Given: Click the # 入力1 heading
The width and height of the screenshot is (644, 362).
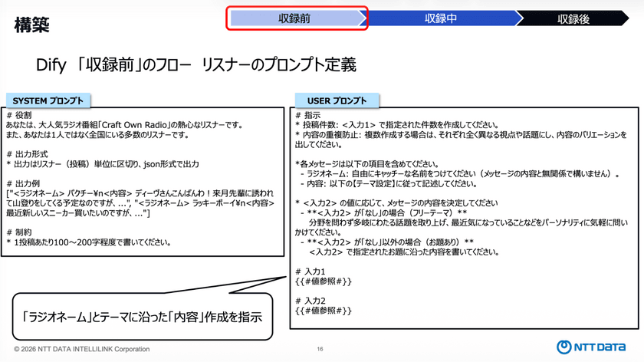Looking at the screenshot, I should tap(310, 271).
